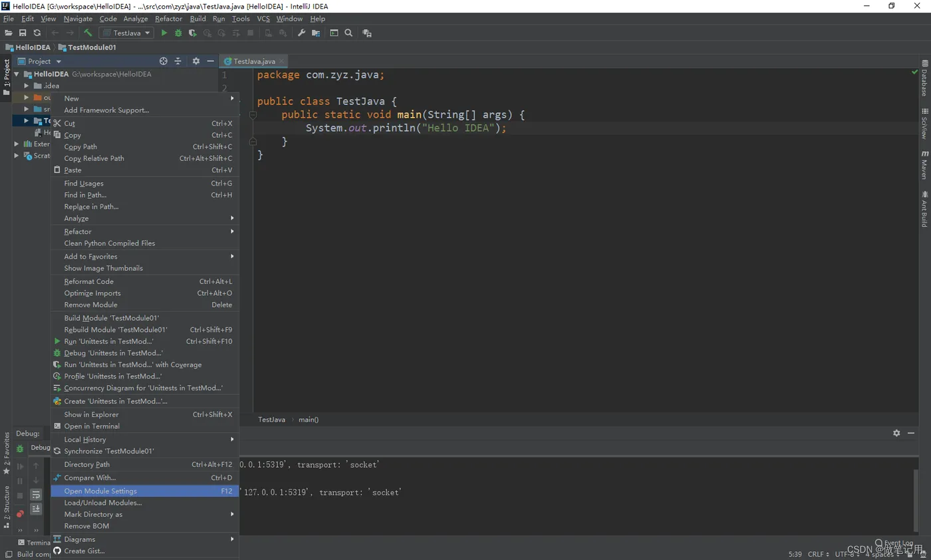Click the Run Anything toolbar icon beside the wrench
This screenshot has width=931, height=560.
pyautogui.click(x=334, y=33)
